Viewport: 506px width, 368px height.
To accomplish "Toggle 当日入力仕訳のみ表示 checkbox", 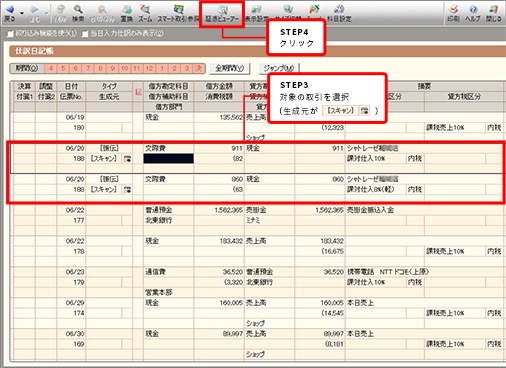I will (x=85, y=34).
